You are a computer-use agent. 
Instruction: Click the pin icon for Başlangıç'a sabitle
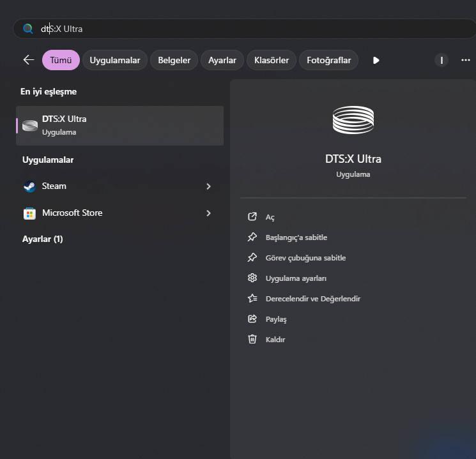252,237
